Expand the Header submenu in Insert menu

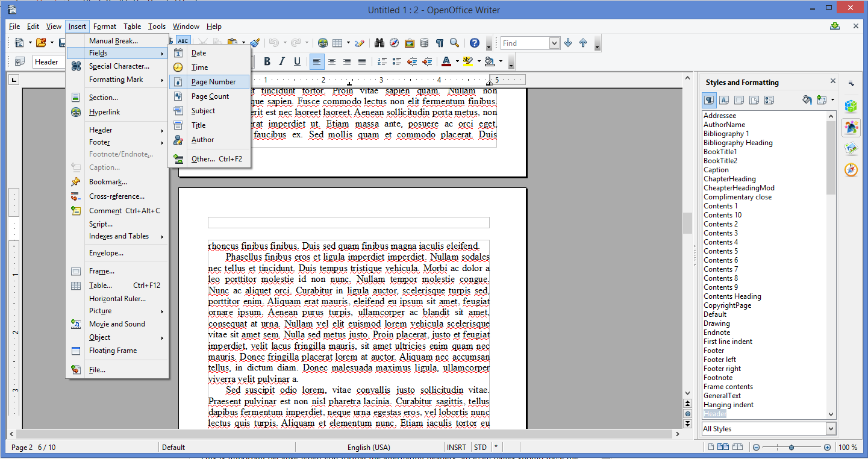(117, 130)
